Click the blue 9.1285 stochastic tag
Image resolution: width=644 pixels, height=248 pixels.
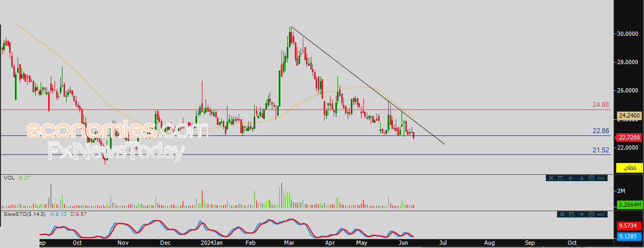point(630,235)
